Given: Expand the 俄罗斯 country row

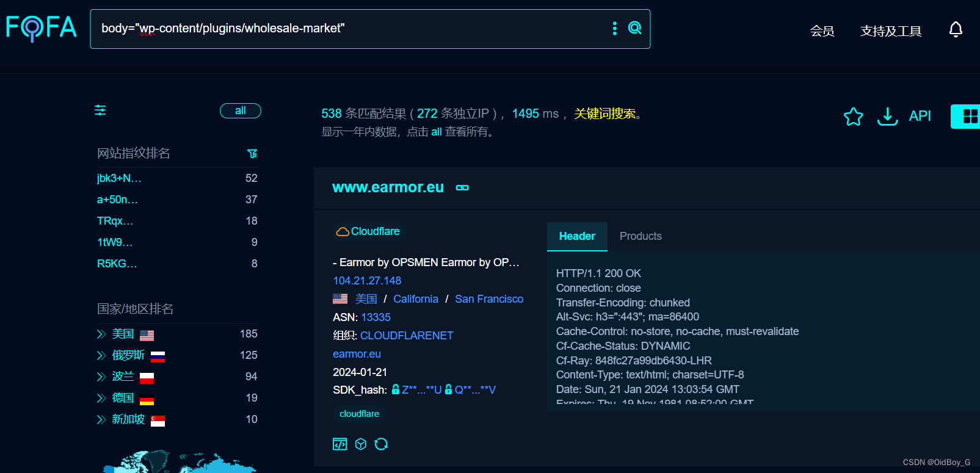Looking at the screenshot, I should click(101, 355).
